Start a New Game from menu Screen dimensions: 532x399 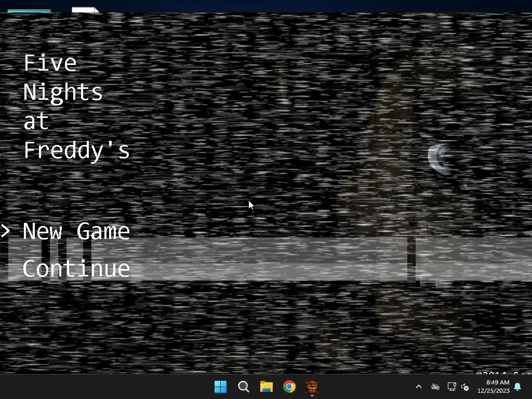(76, 231)
